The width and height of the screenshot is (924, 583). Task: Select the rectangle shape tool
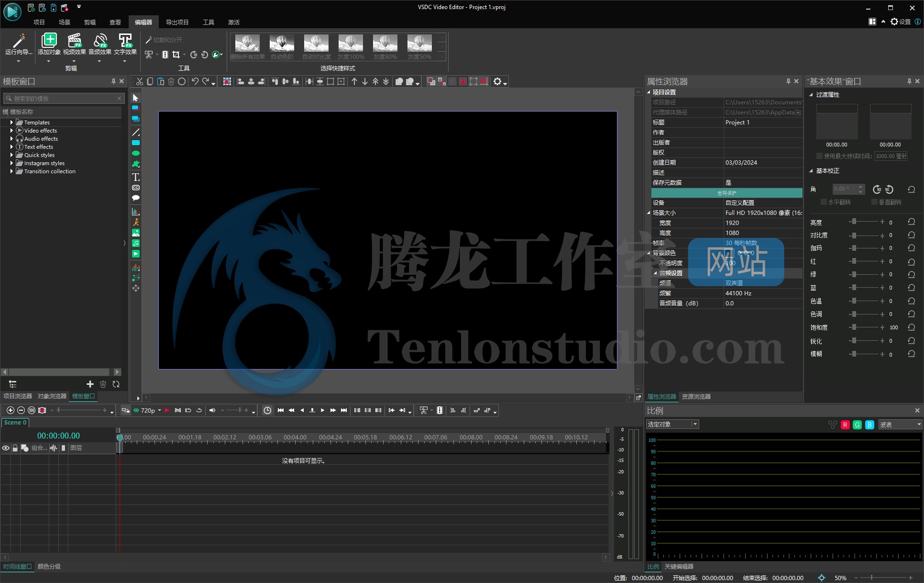point(135,143)
